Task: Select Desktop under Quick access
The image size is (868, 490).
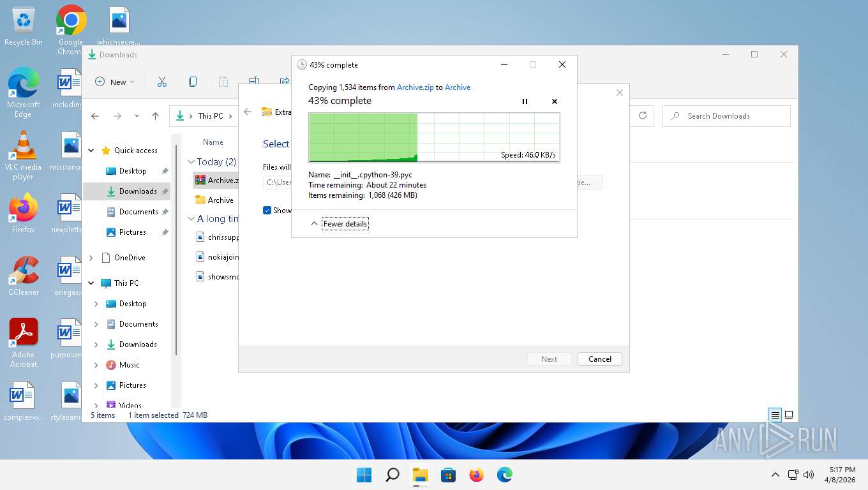Action: pyautogui.click(x=133, y=171)
